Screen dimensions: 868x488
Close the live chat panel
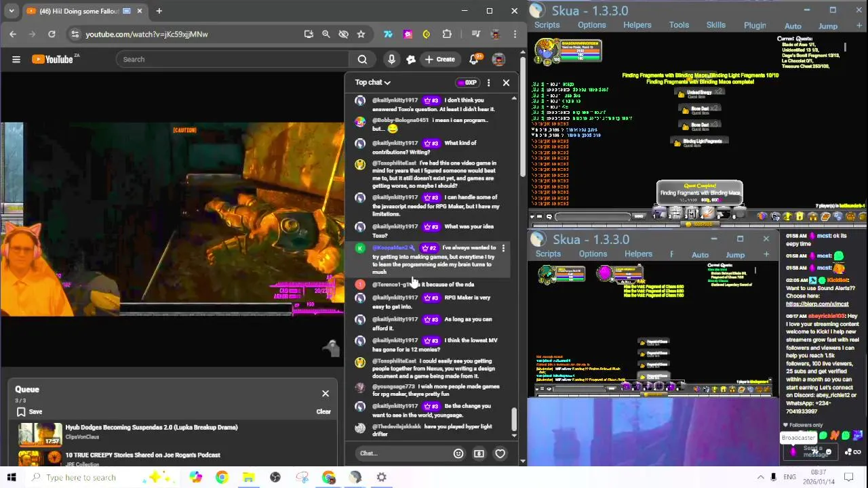[506, 83]
